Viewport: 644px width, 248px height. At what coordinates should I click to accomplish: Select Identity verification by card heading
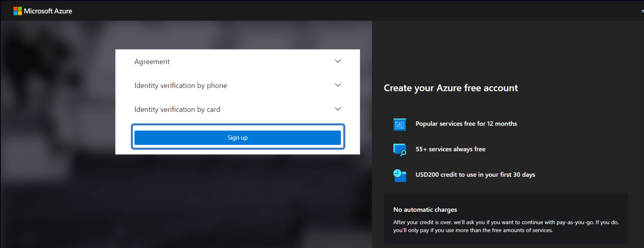coord(177,110)
